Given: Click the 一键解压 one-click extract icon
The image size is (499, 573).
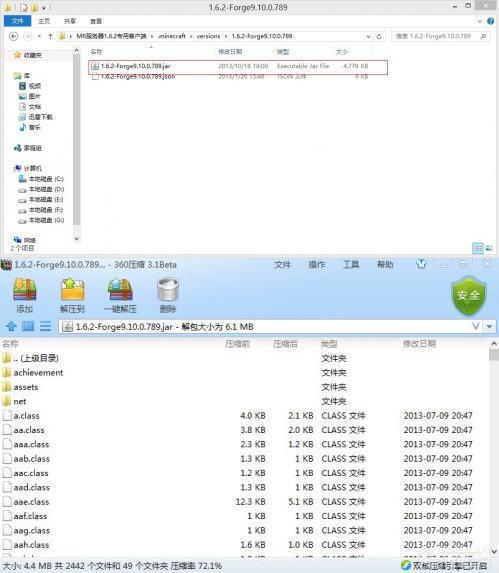Looking at the screenshot, I should (x=120, y=295).
